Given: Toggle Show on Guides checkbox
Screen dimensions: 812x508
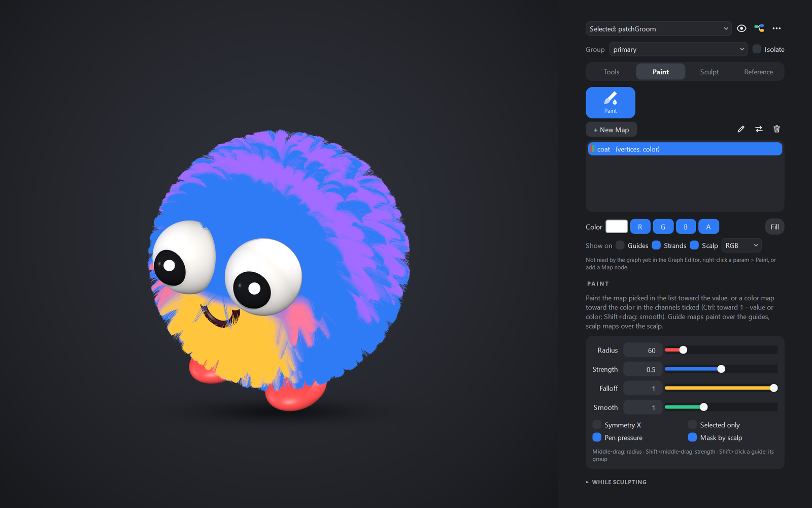Looking at the screenshot, I should [x=620, y=245].
